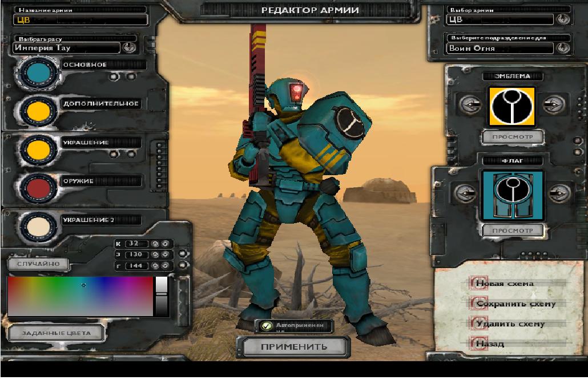
Task: Show next emblem with right arrow
Action: pos(554,104)
